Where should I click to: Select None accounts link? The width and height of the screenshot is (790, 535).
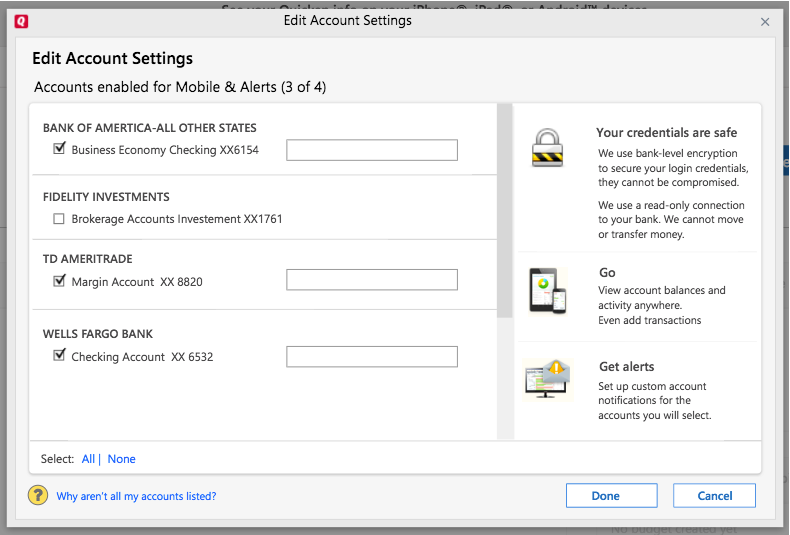point(121,459)
